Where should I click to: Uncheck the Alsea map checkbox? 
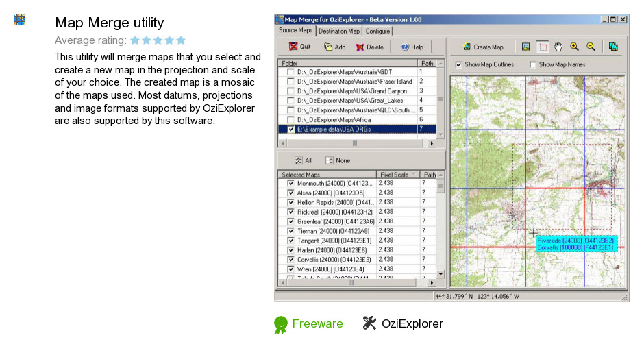click(x=290, y=193)
